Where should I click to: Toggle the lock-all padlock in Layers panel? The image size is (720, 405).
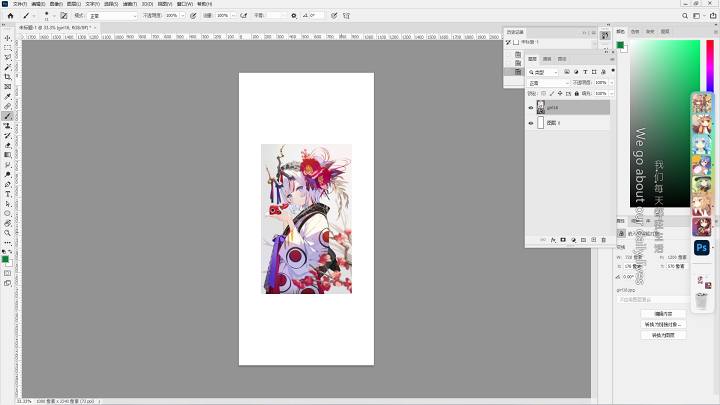(577, 93)
